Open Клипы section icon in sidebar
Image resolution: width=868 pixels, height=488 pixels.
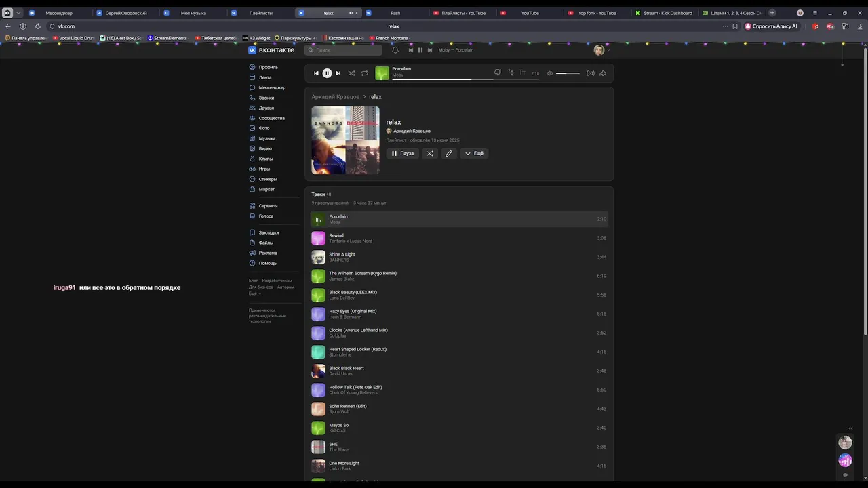point(252,159)
